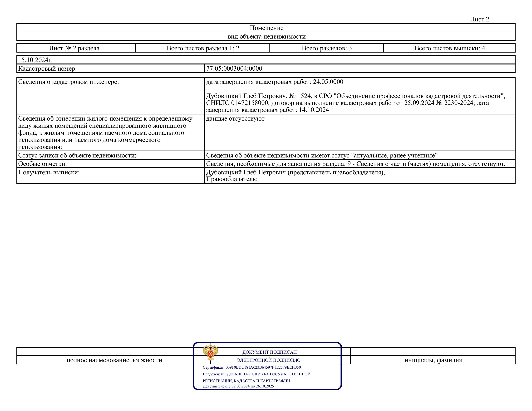Screen dimensions: 532x411
Task: Select 'Всего листов раздела 1: 2' cell
Action: pos(203,48)
